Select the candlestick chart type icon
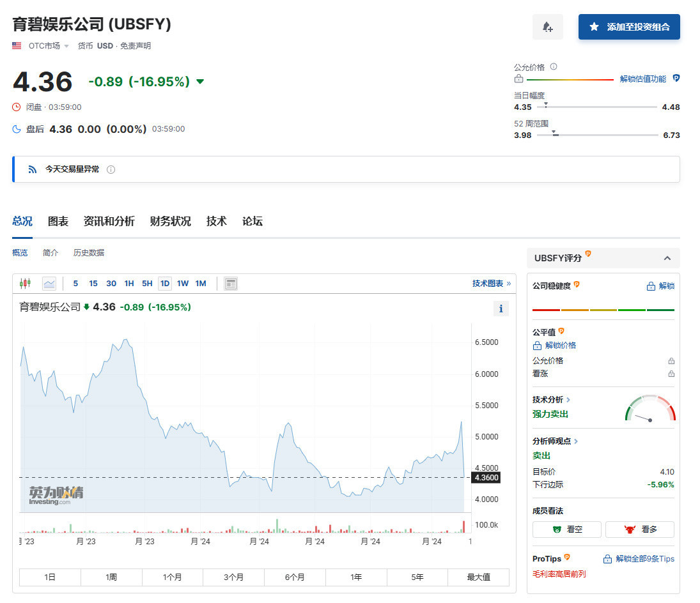 [26, 284]
